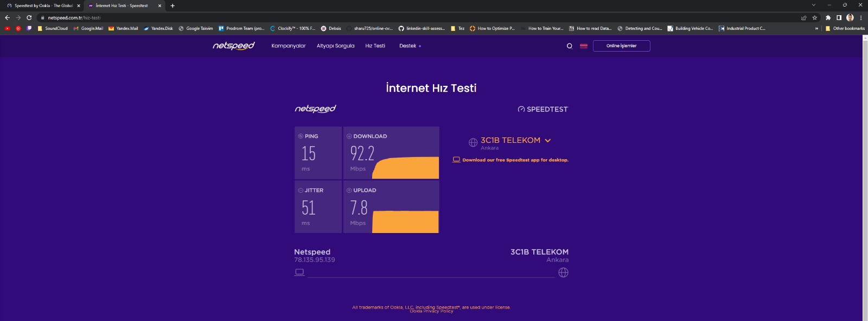Viewport: 868px width, 321px height.
Task: Bookmark this page with star icon
Action: pyautogui.click(x=814, y=18)
